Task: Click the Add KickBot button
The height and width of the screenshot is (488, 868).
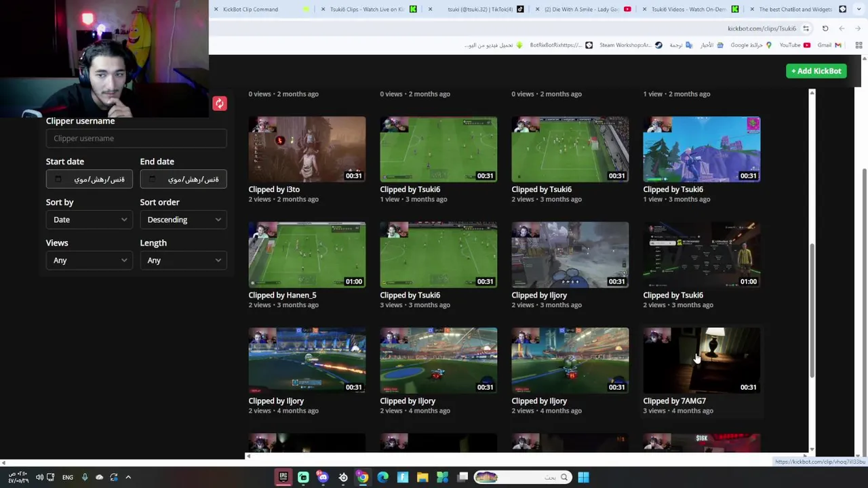Action: [x=816, y=71]
